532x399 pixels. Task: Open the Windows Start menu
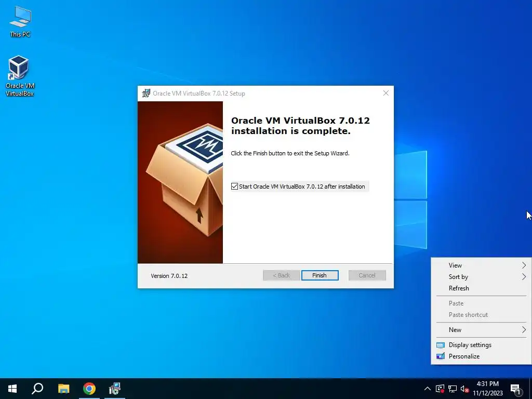(12, 389)
